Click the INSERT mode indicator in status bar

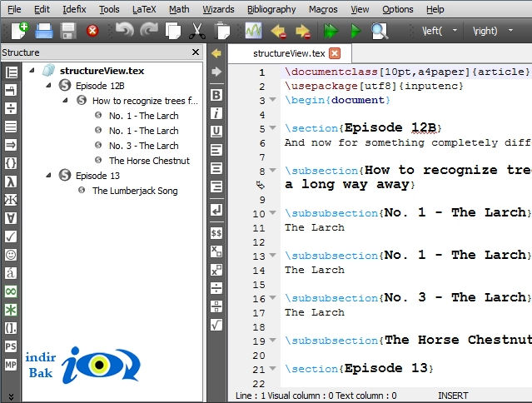(x=453, y=396)
